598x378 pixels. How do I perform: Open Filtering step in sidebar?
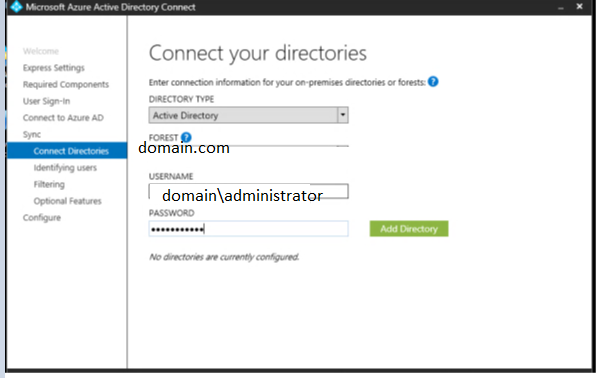tap(49, 184)
